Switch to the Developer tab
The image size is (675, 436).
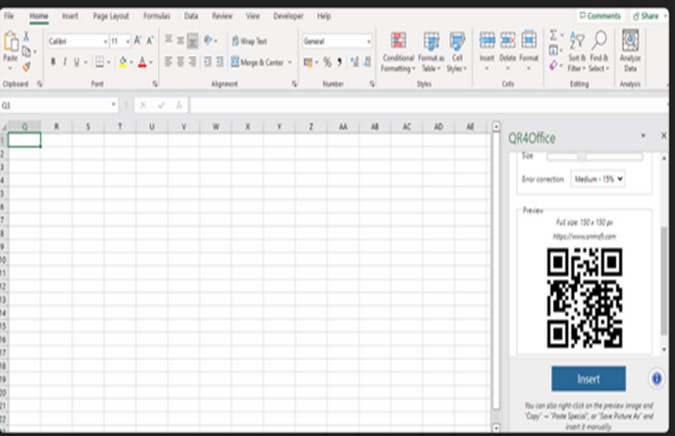[x=288, y=16]
